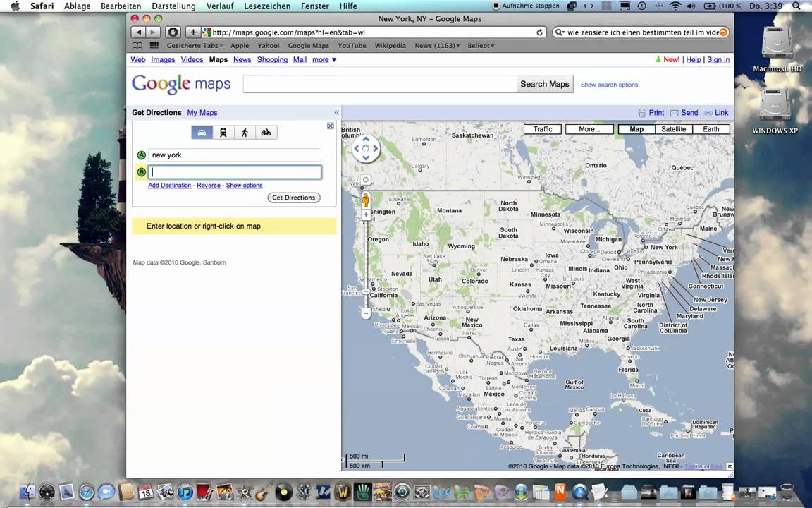The width and height of the screenshot is (812, 508).
Task: Open the Images link in Google bar
Action: [x=163, y=59]
